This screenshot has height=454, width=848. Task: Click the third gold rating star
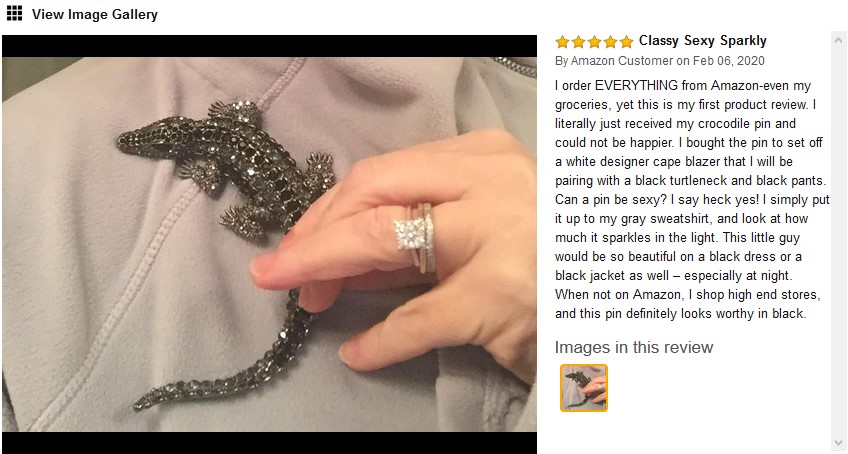click(x=594, y=42)
